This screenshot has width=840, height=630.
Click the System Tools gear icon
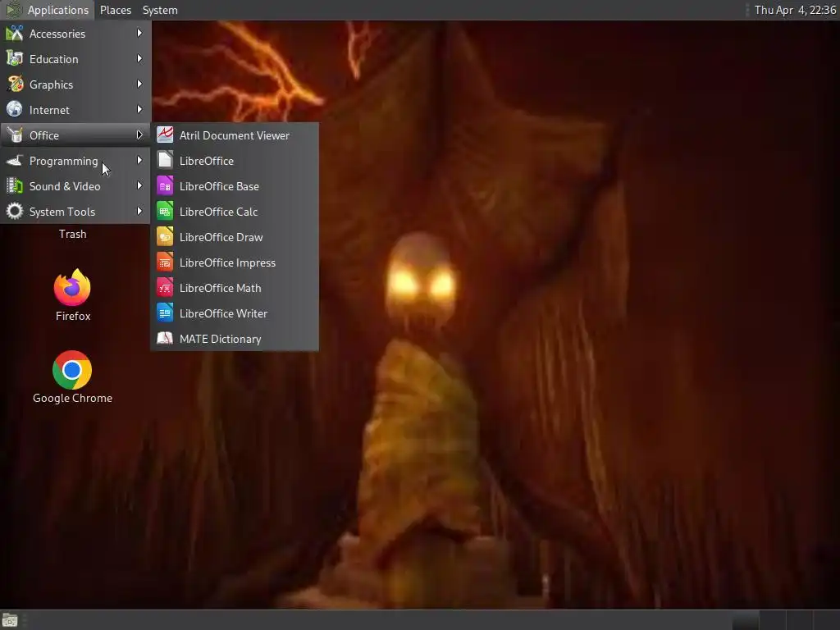tap(15, 211)
